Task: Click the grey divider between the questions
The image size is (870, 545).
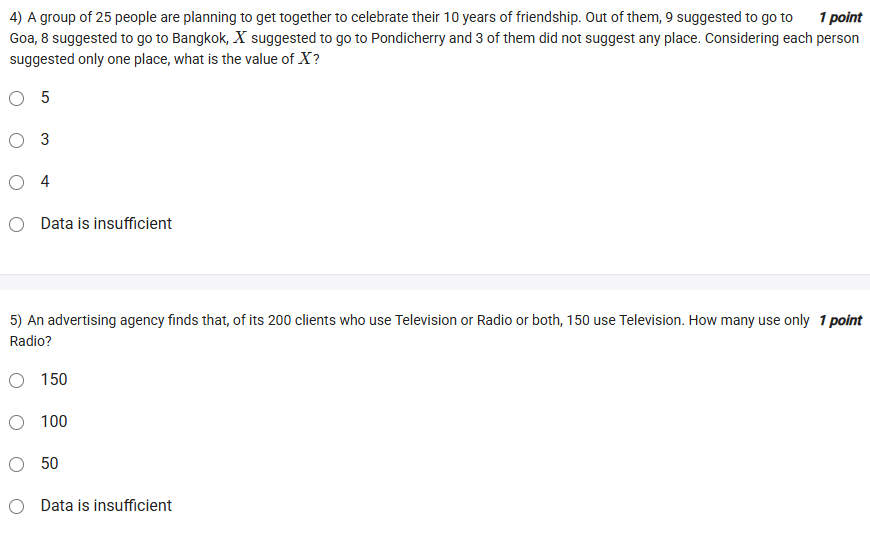Action: point(435,282)
